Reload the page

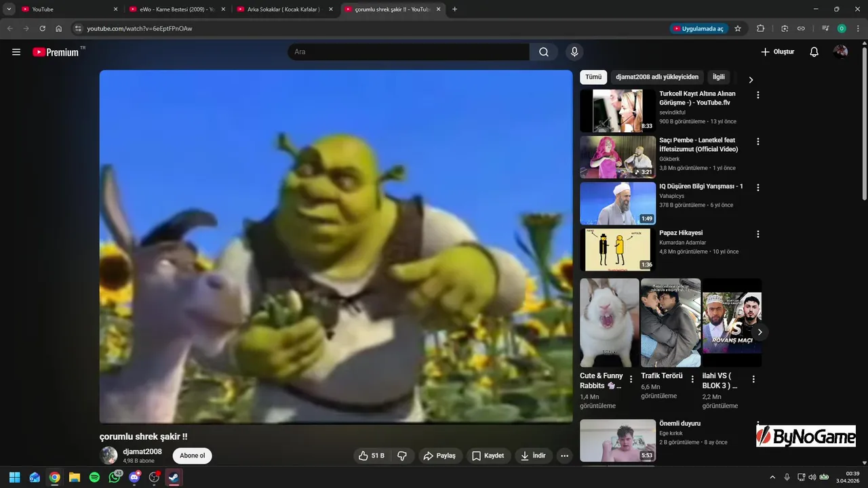43,28
